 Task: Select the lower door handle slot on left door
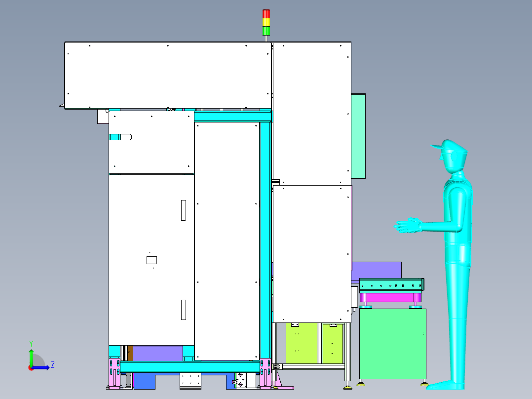click(x=184, y=310)
